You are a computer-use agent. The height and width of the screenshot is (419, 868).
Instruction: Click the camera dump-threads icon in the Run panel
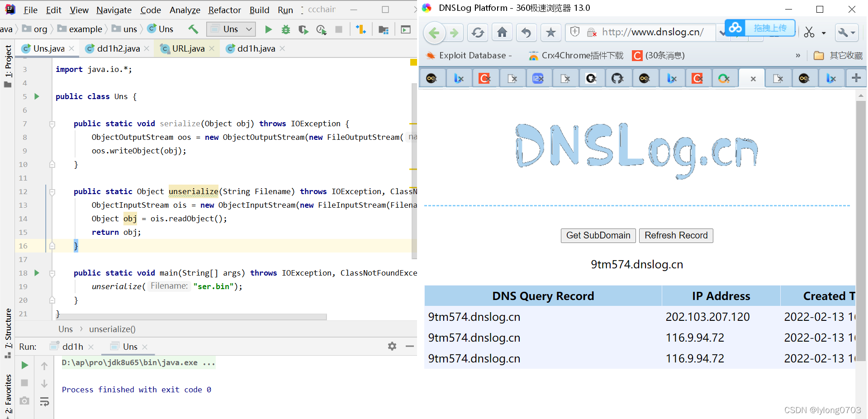[x=24, y=401]
